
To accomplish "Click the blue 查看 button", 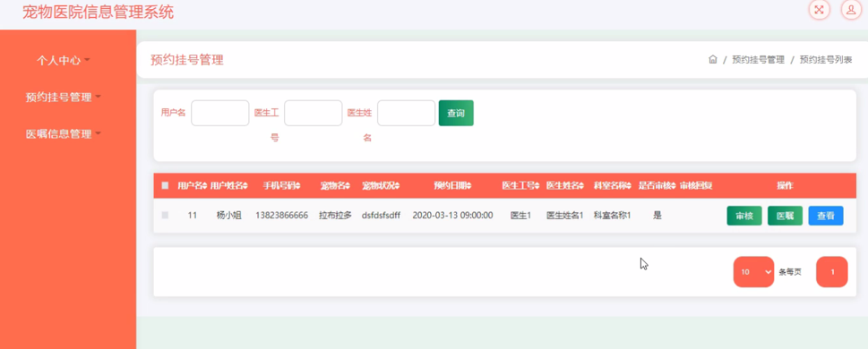I will coord(826,216).
